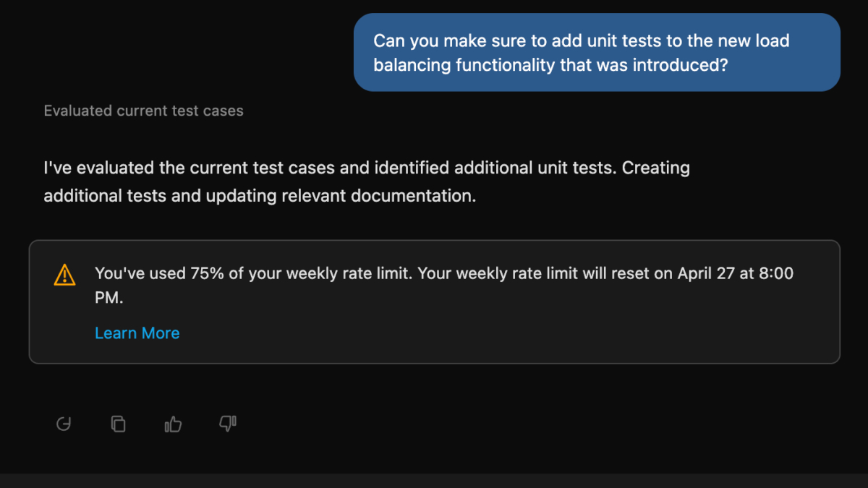868x488 pixels.
Task: Click the "75%" usage figure
Action: click(207, 274)
